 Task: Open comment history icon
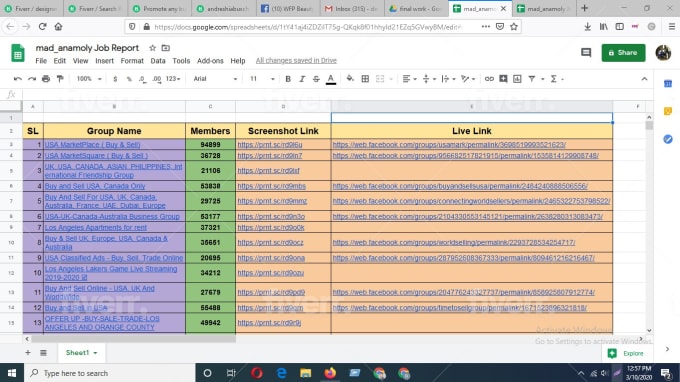point(586,52)
